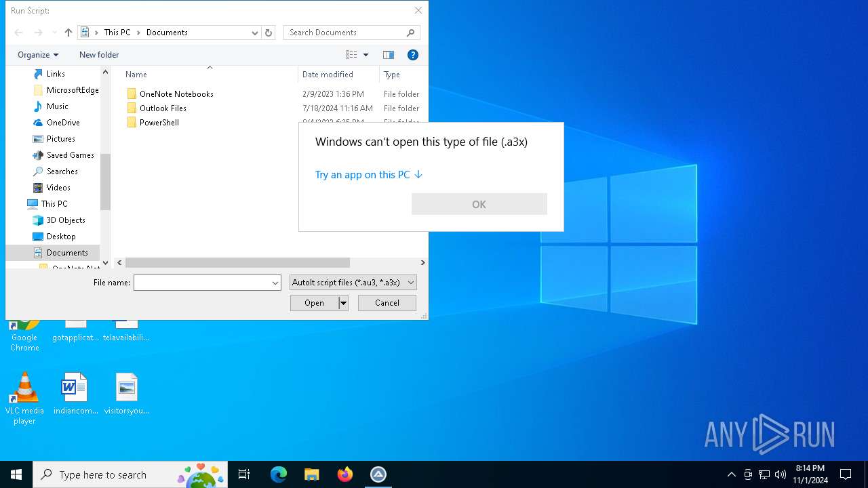Click horizontal scrollbar left arrow
The width and height of the screenshot is (868, 488).
[120, 262]
